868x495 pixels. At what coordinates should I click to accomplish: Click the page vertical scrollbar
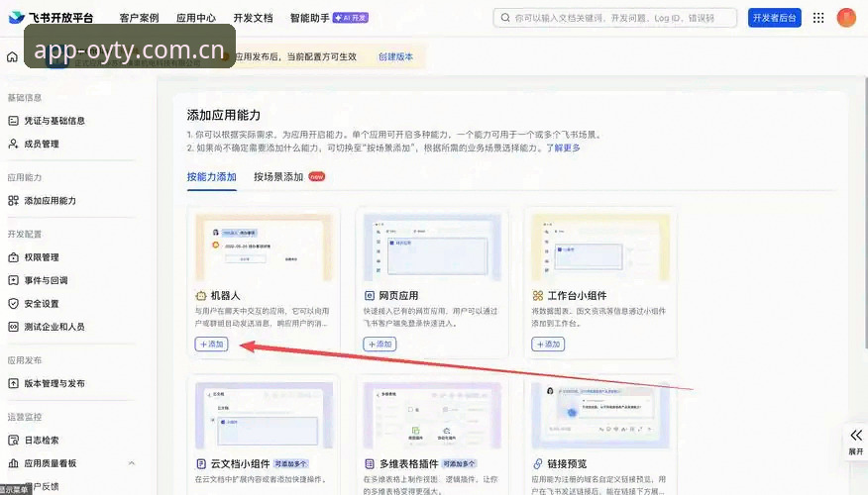865,212
